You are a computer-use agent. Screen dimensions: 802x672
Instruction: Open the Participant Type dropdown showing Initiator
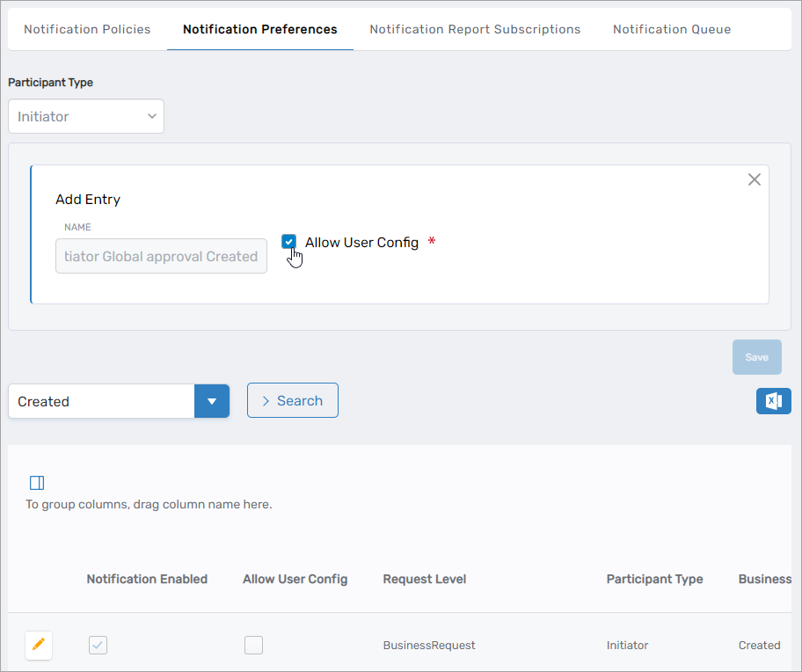pyautogui.click(x=85, y=115)
